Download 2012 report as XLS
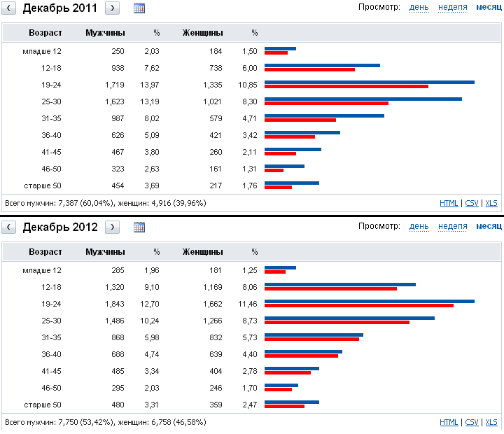Viewport: 504px width, 434px height. (x=491, y=423)
